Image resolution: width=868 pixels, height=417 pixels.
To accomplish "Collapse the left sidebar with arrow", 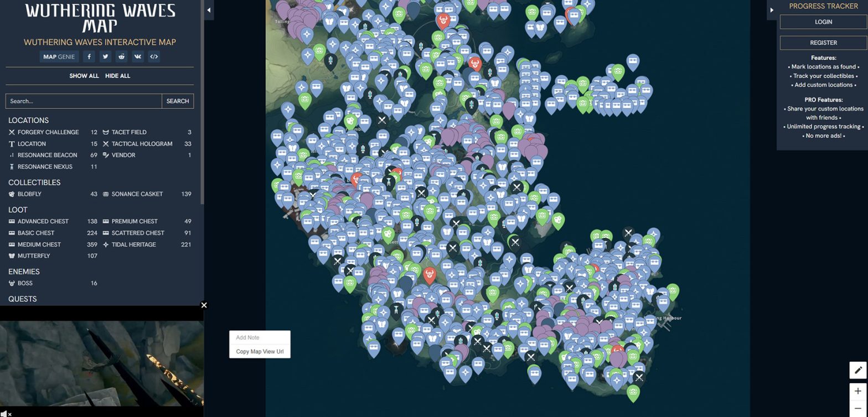I will (209, 10).
